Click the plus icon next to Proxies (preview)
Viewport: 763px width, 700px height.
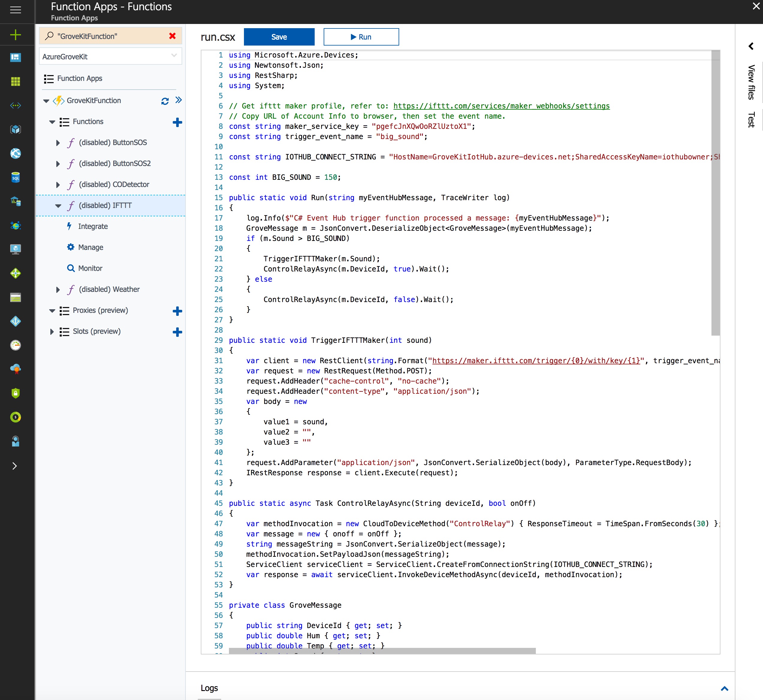pyautogui.click(x=177, y=311)
